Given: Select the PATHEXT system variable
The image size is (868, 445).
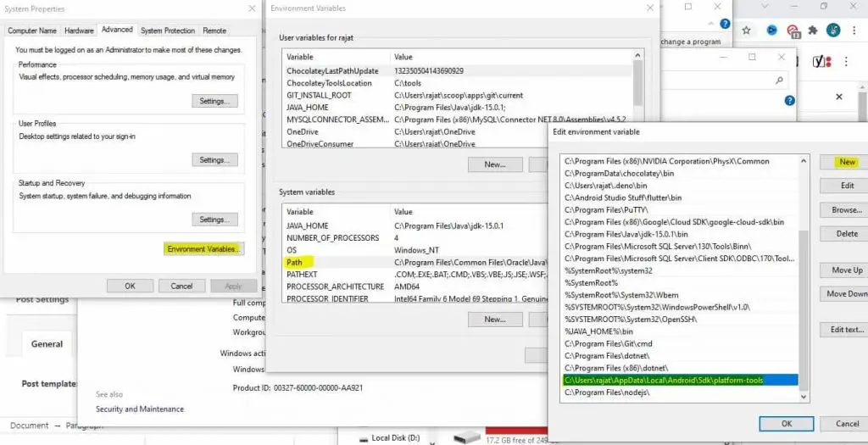Looking at the screenshot, I should click(415, 275).
